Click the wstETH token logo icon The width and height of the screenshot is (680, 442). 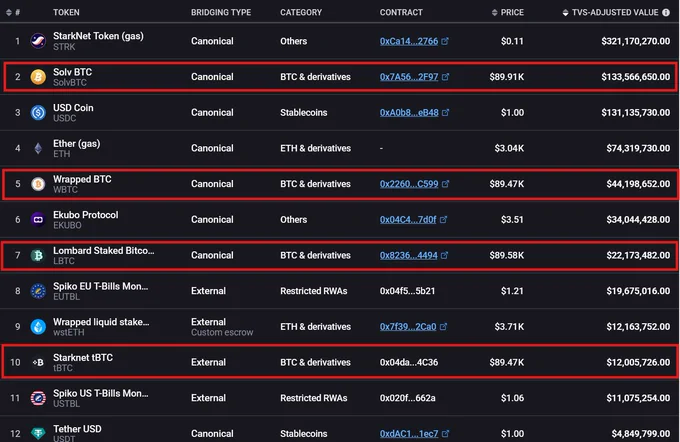point(38,327)
